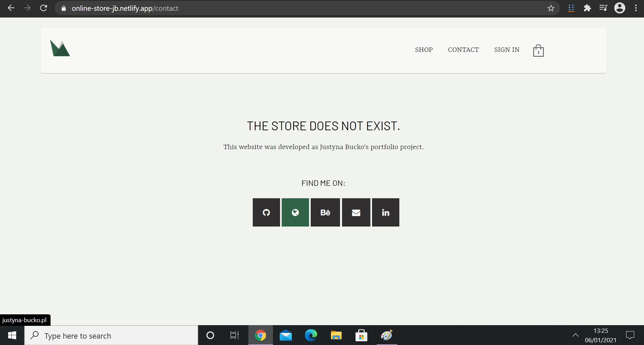Open the browser extensions puzzle icon
The image size is (644, 345).
[x=587, y=8]
